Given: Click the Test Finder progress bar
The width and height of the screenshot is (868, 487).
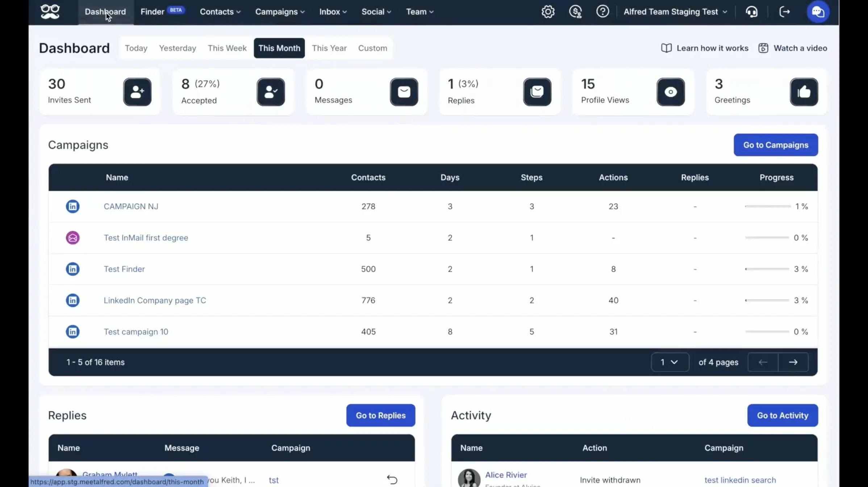Looking at the screenshot, I should pos(767,269).
